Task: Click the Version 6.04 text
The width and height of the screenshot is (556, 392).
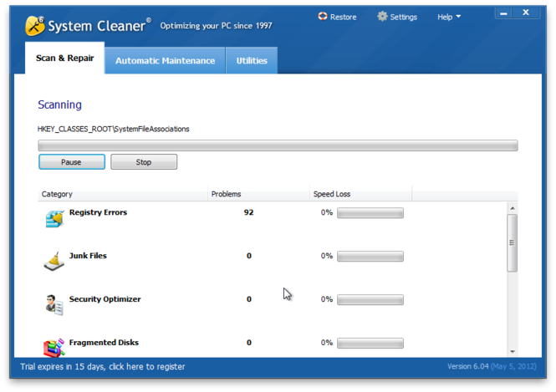Action: point(467,366)
